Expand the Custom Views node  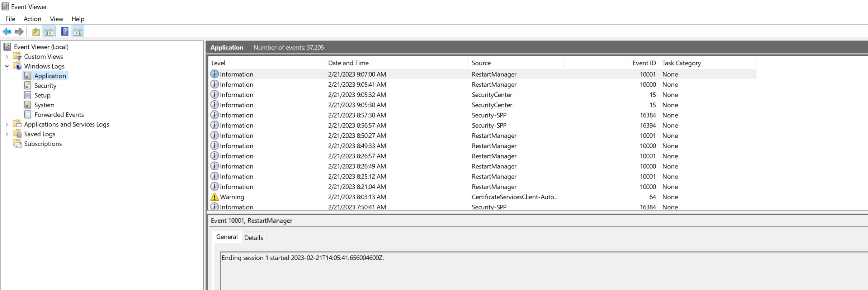7,57
